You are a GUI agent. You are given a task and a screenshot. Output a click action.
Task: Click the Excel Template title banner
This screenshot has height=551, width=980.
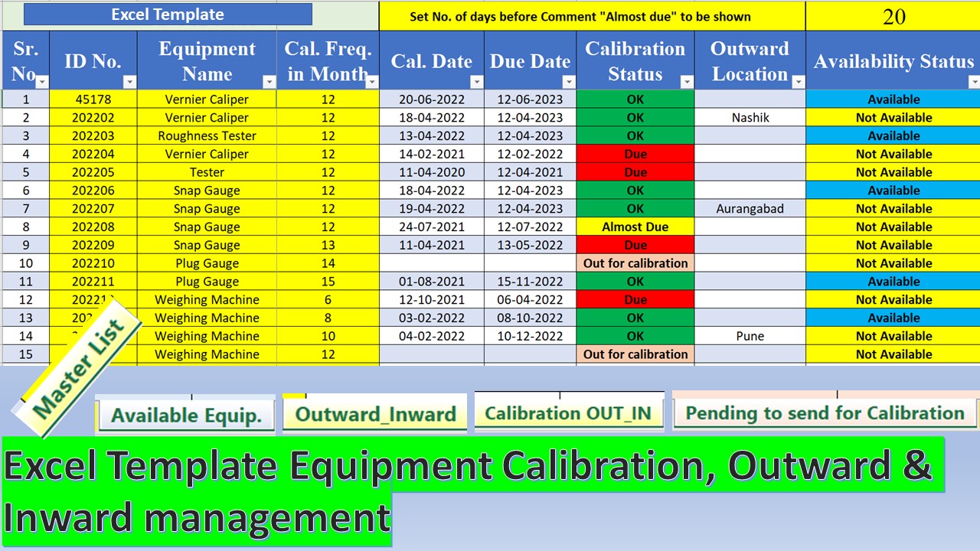[x=168, y=15]
